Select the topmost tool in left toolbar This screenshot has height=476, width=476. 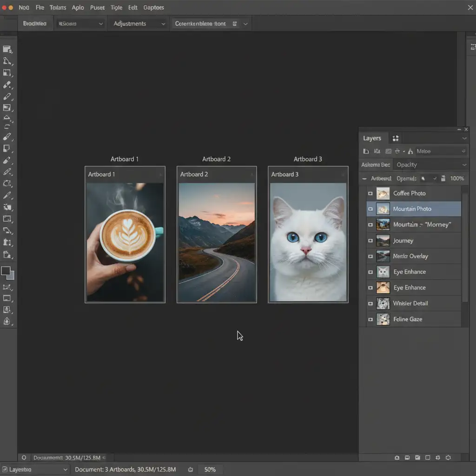(7, 49)
